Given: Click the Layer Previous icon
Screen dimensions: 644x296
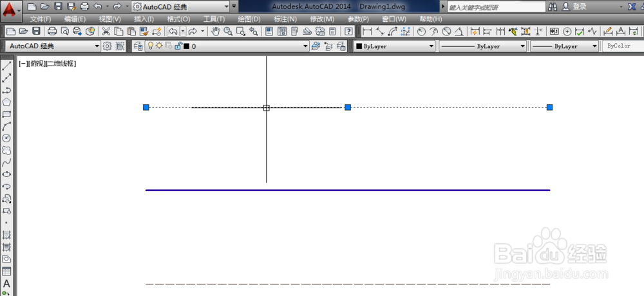Looking at the screenshot, I should point(328,46).
